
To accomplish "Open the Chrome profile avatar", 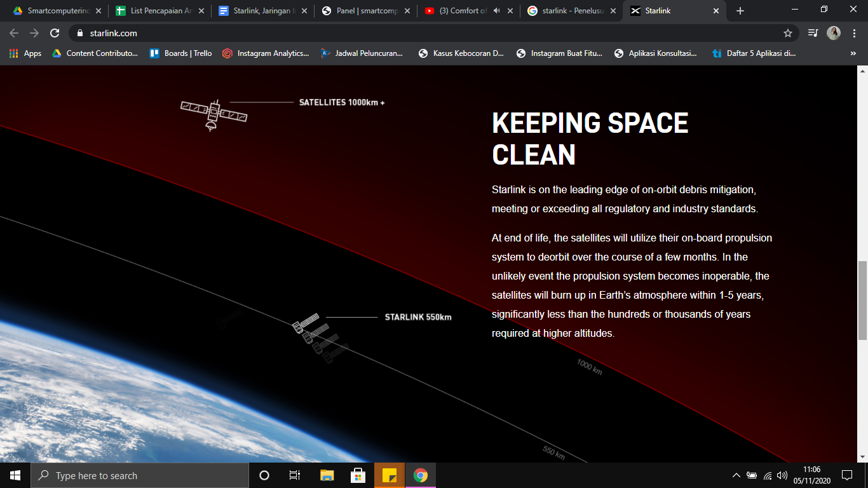I will pyautogui.click(x=834, y=33).
